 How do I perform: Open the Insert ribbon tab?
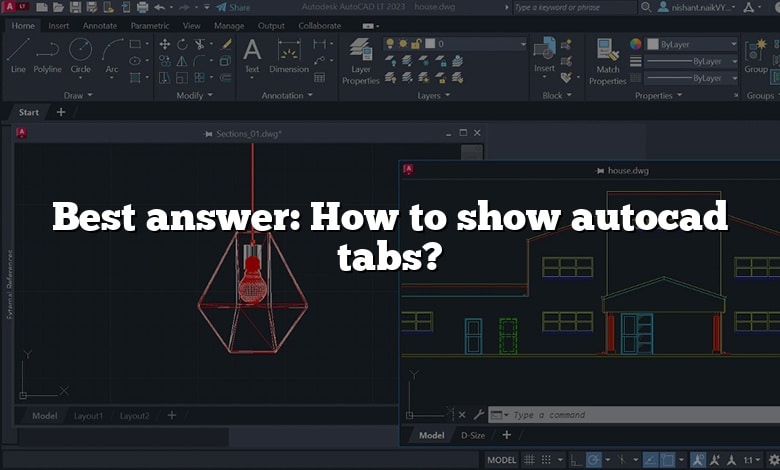coord(59,25)
